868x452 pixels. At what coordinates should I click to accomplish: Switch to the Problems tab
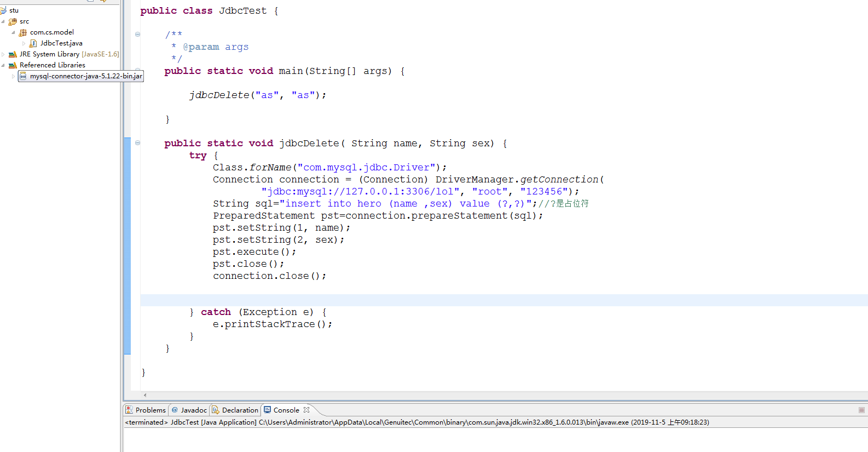tap(146, 410)
